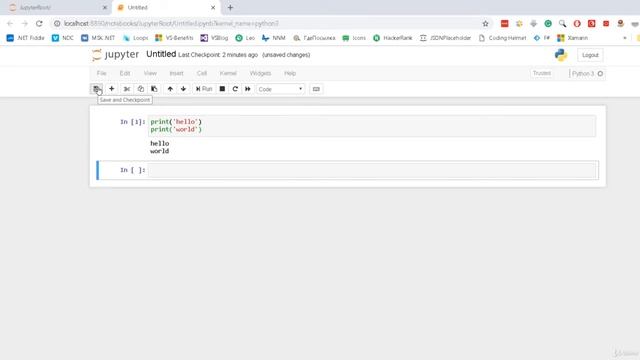Open the HackerRank bookmark

(x=393, y=38)
